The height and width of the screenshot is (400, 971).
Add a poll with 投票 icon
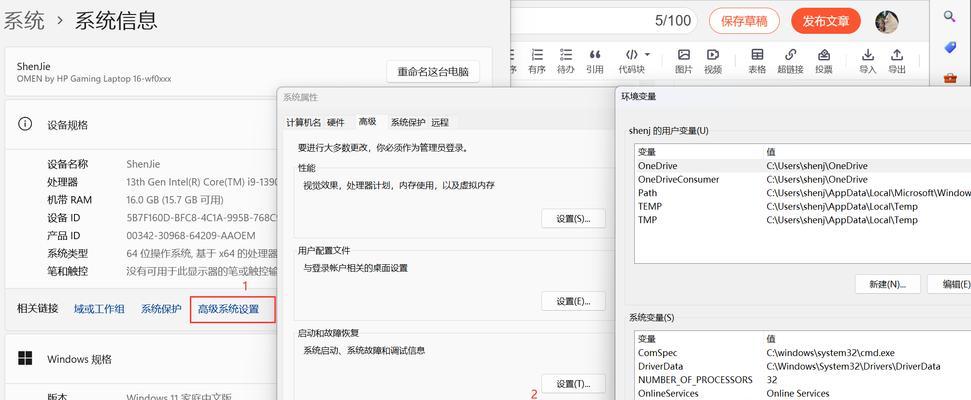point(824,61)
